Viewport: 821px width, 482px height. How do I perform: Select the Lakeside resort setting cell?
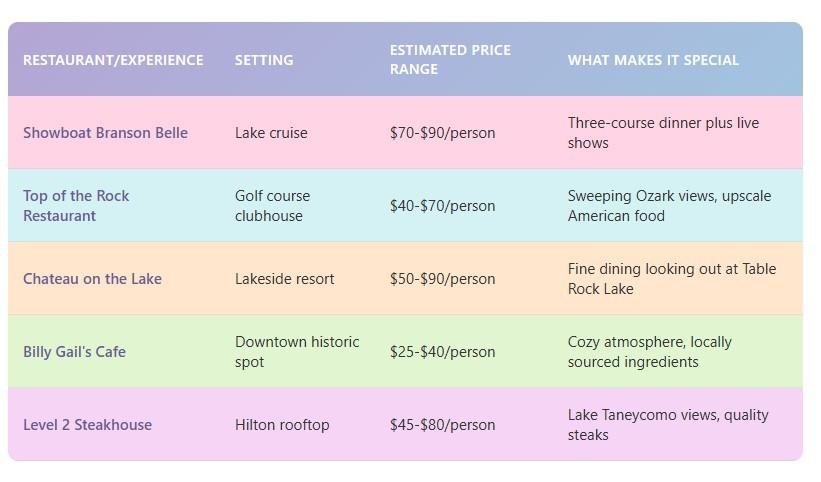click(284, 279)
